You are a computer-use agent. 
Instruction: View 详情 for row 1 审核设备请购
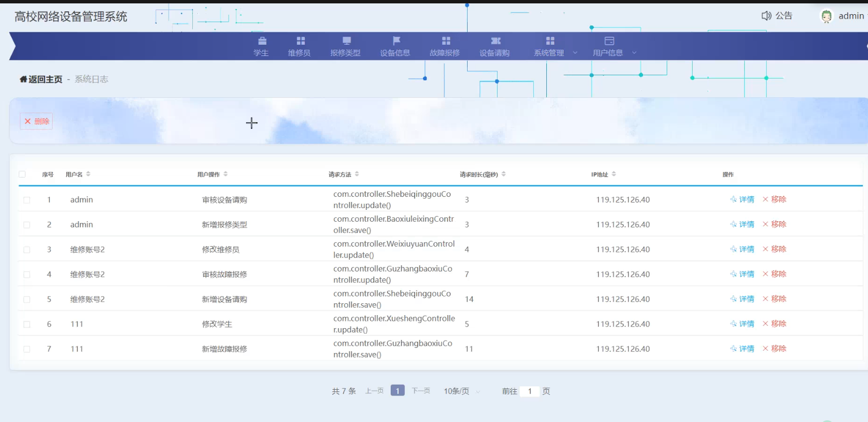[742, 199]
